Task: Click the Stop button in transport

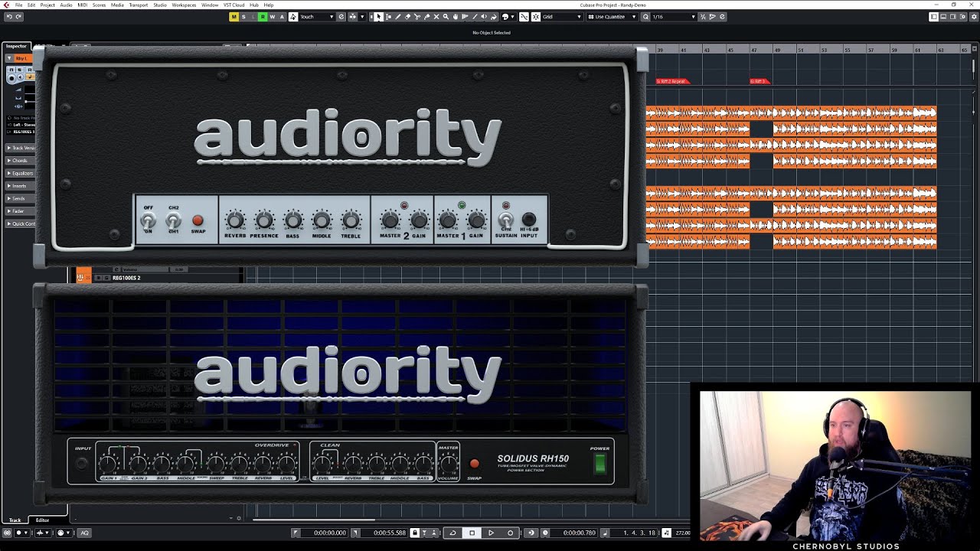Action: pos(472,533)
